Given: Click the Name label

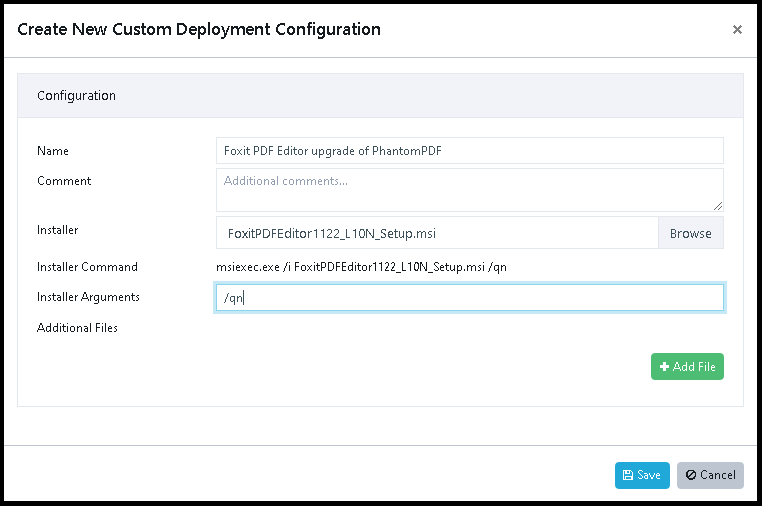Looking at the screenshot, I should 52,151.
